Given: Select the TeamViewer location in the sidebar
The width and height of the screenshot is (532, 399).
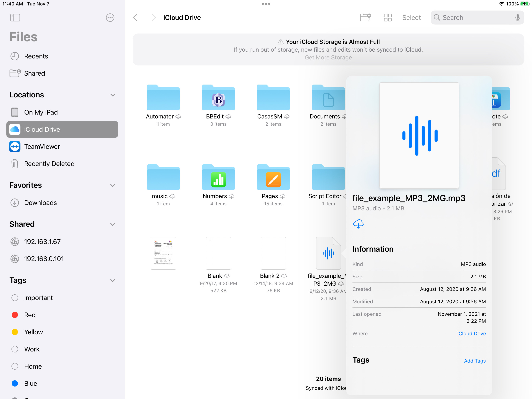Looking at the screenshot, I should tap(42, 147).
